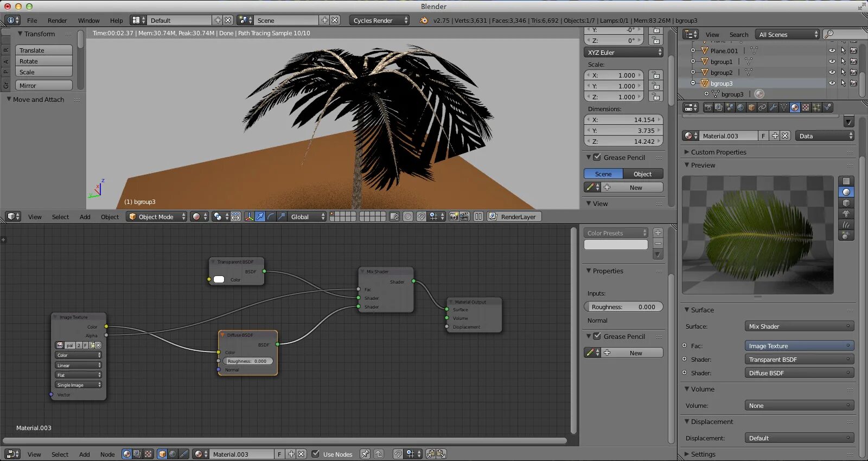Open the Render menu
Screen dimensions: 868x461
pos(57,21)
